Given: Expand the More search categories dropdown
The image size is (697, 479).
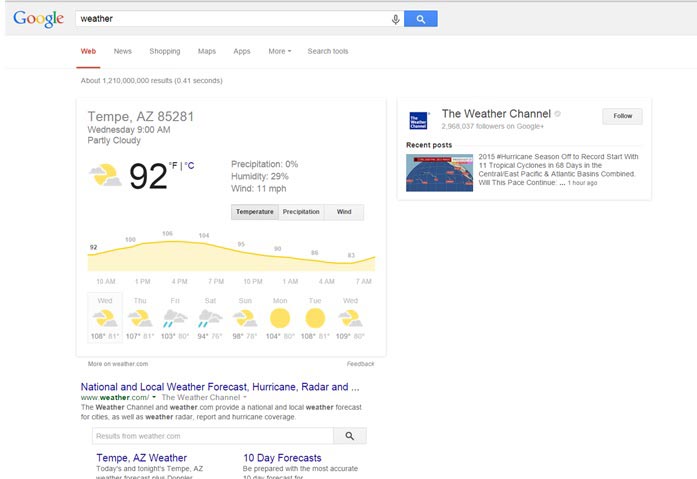Looking at the screenshot, I should pyautogui.click(x=280, y=51).
